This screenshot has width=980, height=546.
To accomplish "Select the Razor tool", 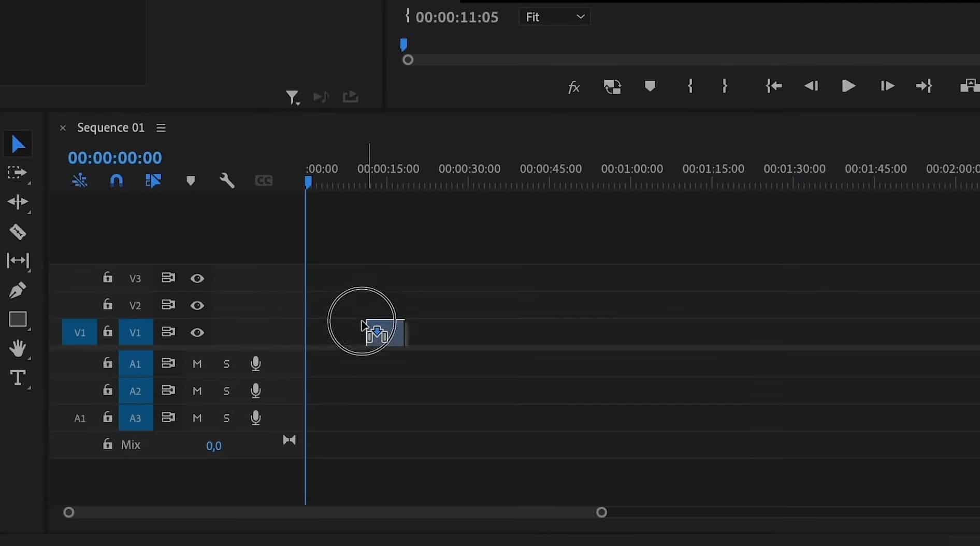I will tap(18, 232).
